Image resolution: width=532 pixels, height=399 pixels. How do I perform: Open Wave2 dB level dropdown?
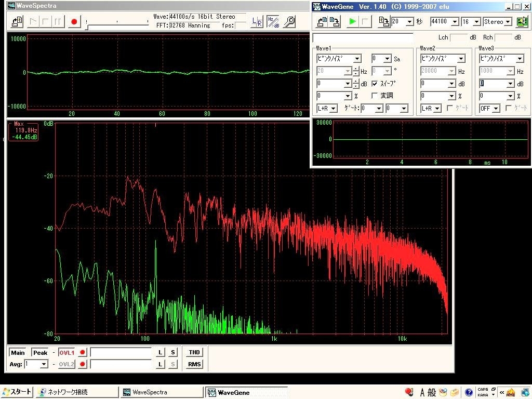pos(451,84)
